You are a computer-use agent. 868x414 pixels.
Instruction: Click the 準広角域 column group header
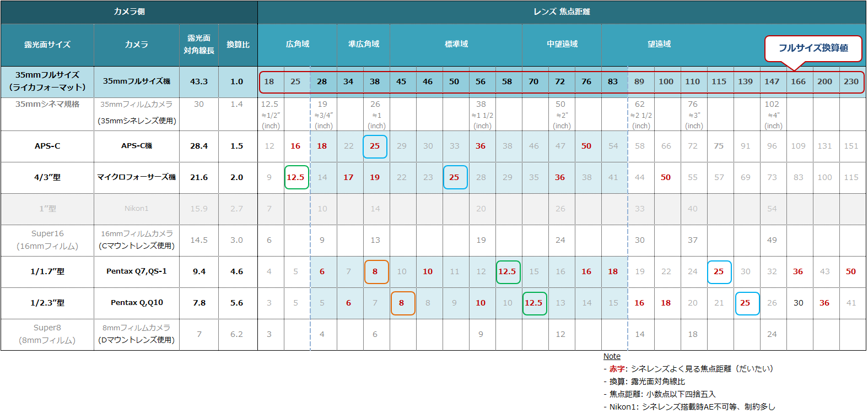(364, 44)
